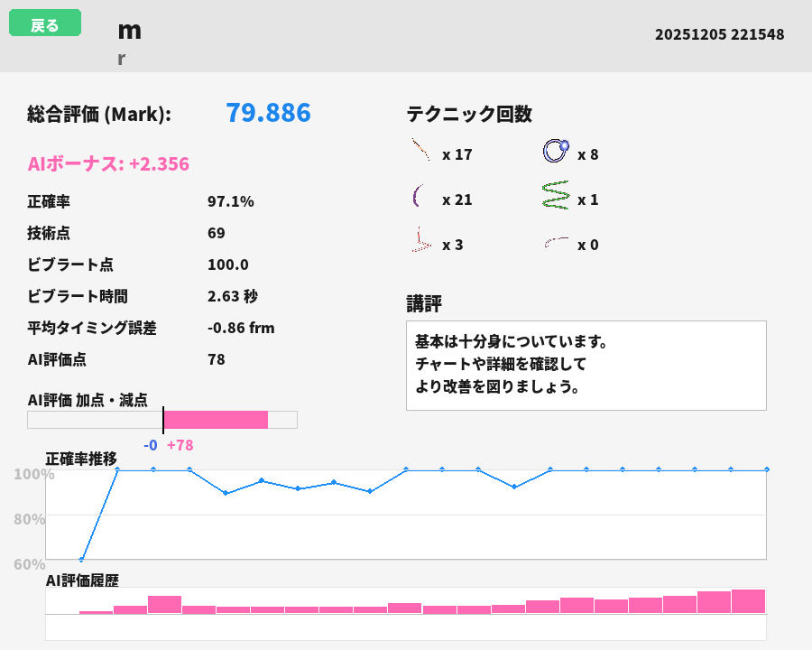
Task: Click the 講評 comment text box
Action: (x=586, y=366)
